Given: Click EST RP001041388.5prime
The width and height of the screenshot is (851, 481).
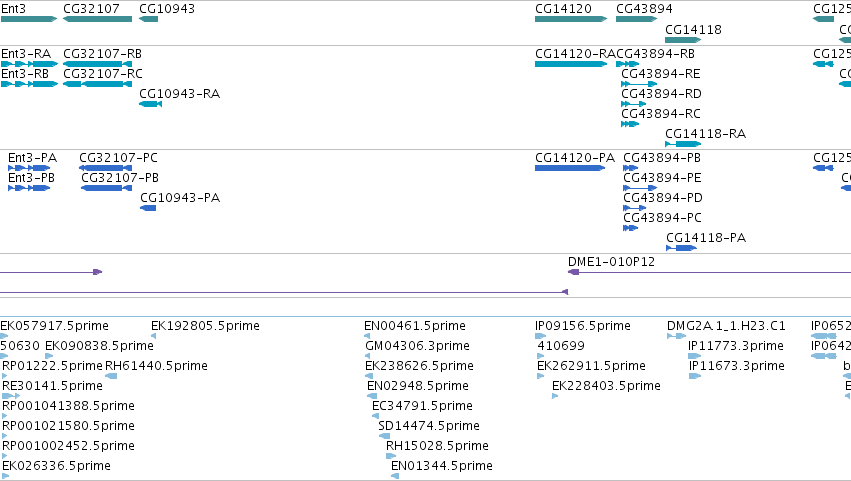Looking at the screenshot, I should [5, 416].
